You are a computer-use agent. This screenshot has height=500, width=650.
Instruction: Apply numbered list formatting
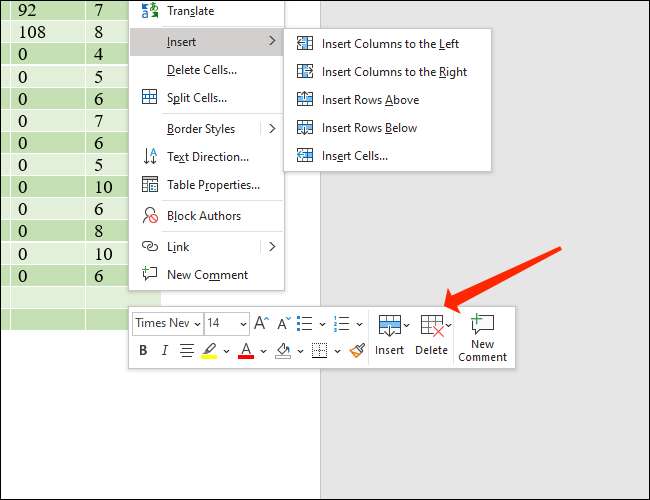(342, 323)
